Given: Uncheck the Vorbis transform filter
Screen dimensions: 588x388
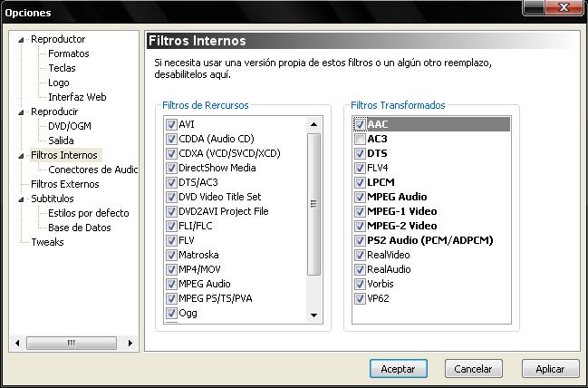Looking at the screenshot, I should tap(360, 284).
